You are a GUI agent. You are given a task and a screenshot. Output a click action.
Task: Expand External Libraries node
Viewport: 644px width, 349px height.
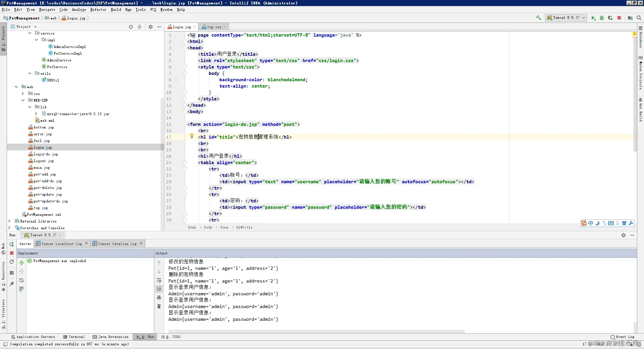[x=9, y=221]
